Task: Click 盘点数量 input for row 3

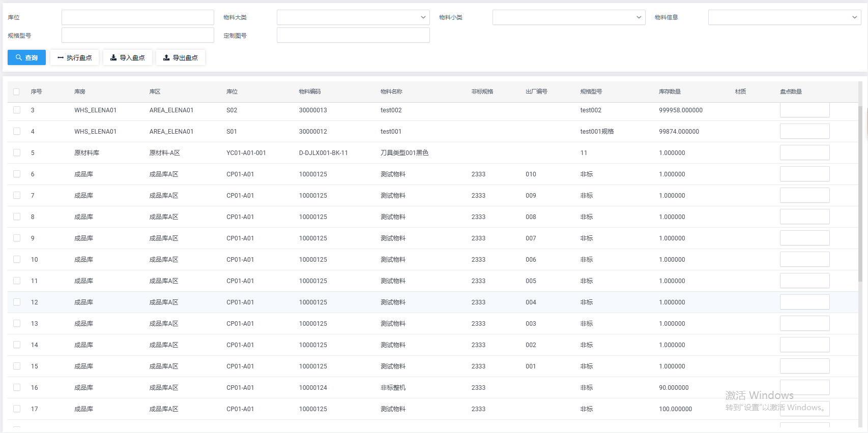Action: coord(804,110)
